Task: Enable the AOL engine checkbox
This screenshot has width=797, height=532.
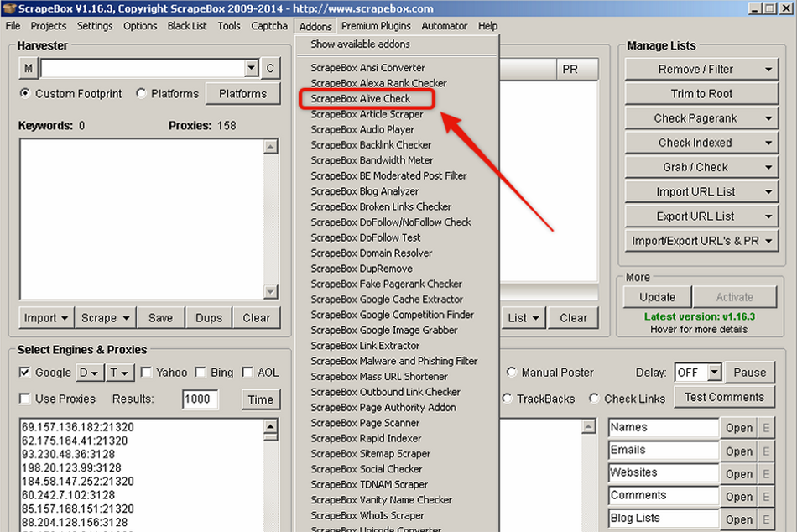Action: pos(247,373)
